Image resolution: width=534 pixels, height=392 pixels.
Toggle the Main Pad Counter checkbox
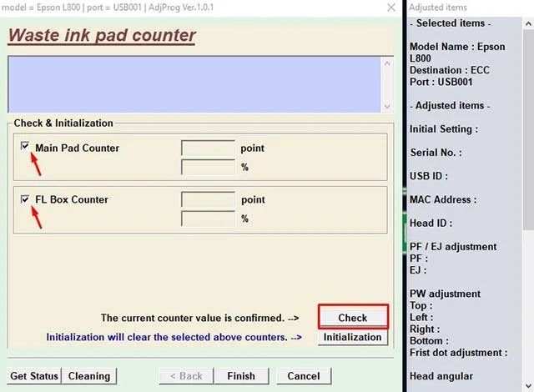[x=25, y=147]
